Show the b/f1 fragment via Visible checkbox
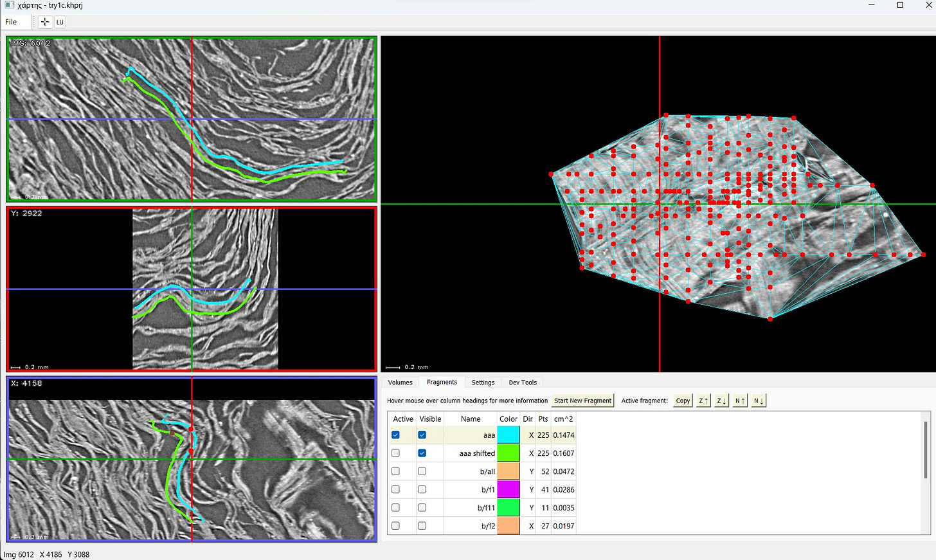Screen dimensions: 936x560 click(x=422, y=489)
